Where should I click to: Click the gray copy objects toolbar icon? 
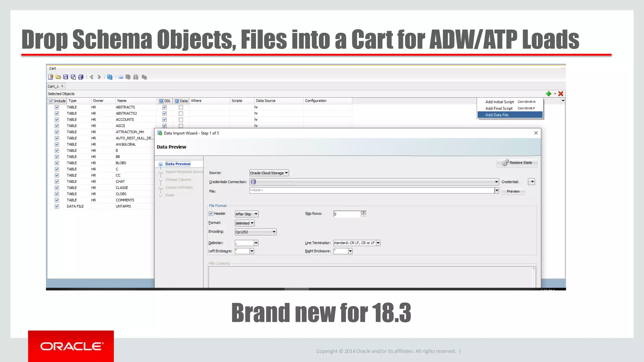point(144,77)
